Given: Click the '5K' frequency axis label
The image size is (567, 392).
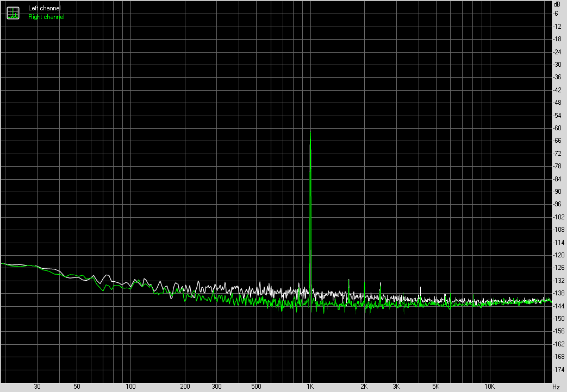Looking at the screenshot, I should click(436, 387).
